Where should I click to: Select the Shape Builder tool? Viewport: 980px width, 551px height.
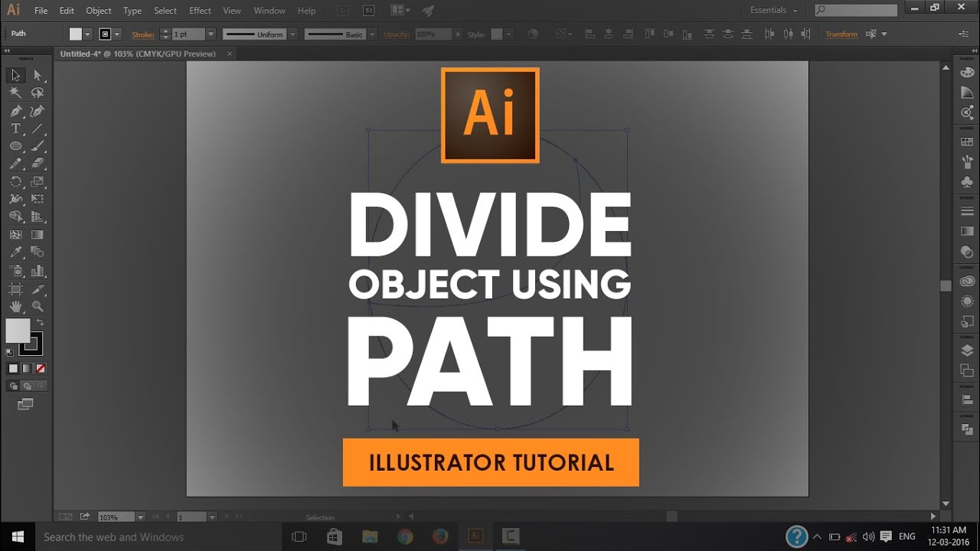15,217
